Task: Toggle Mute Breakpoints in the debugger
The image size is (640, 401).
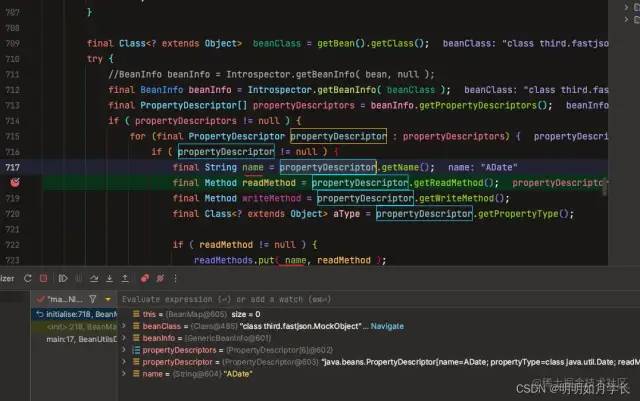Action: click(x=160, y=278)
